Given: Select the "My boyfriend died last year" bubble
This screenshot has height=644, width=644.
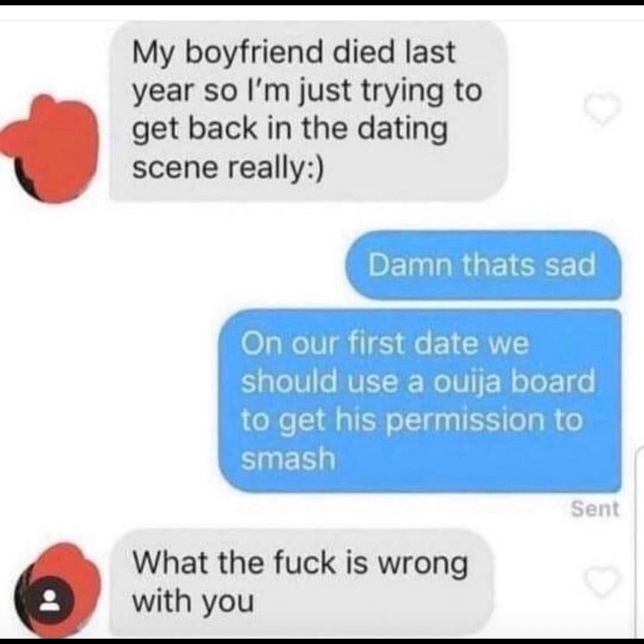Looking at the screenshot, I should [x=308, y=111].
